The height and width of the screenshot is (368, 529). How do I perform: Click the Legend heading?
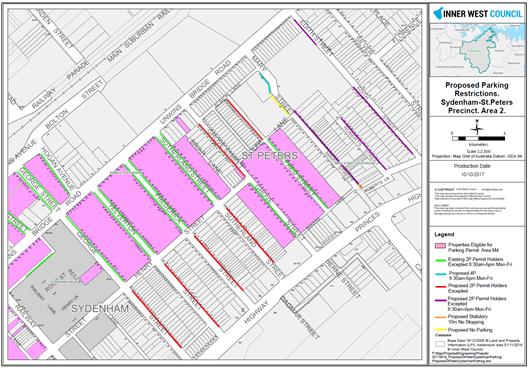pos(444,234)
